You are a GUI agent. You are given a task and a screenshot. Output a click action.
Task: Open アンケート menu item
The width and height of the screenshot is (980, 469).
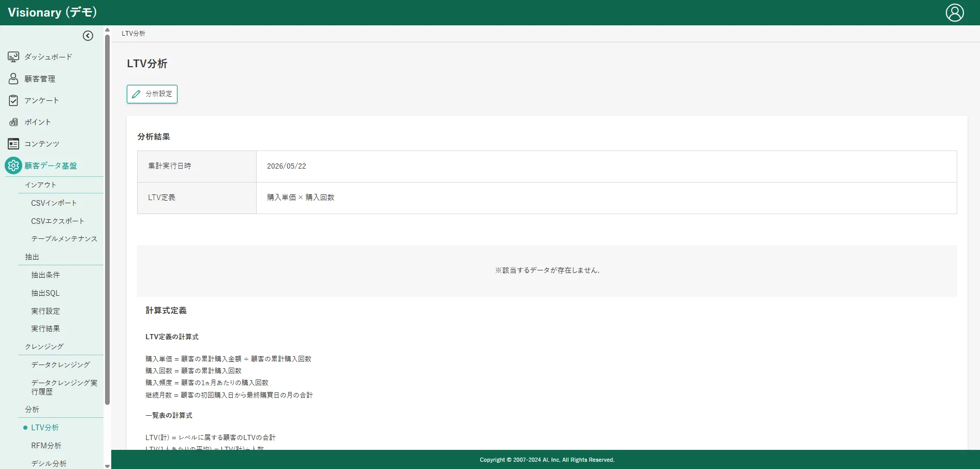[x=41, y=100]
